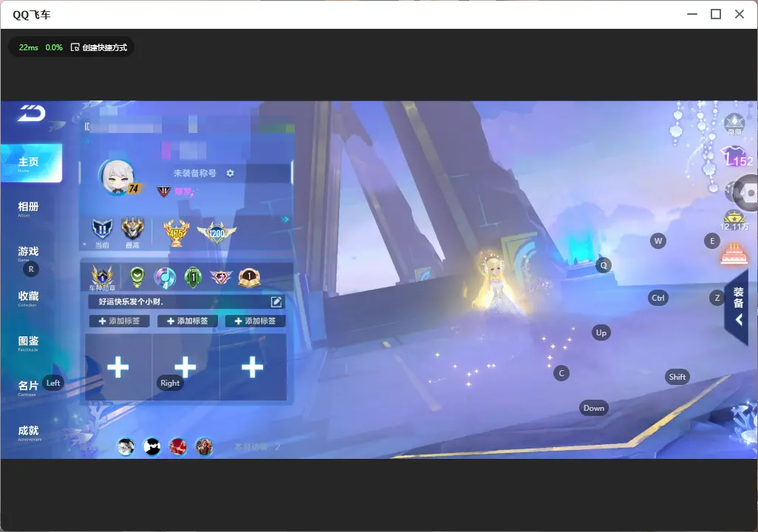
Task: Click the Z key overlay
Action: [717, 298]
